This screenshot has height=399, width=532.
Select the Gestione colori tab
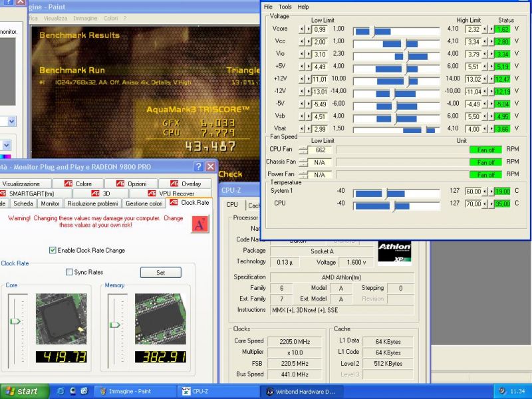[144, 203]
